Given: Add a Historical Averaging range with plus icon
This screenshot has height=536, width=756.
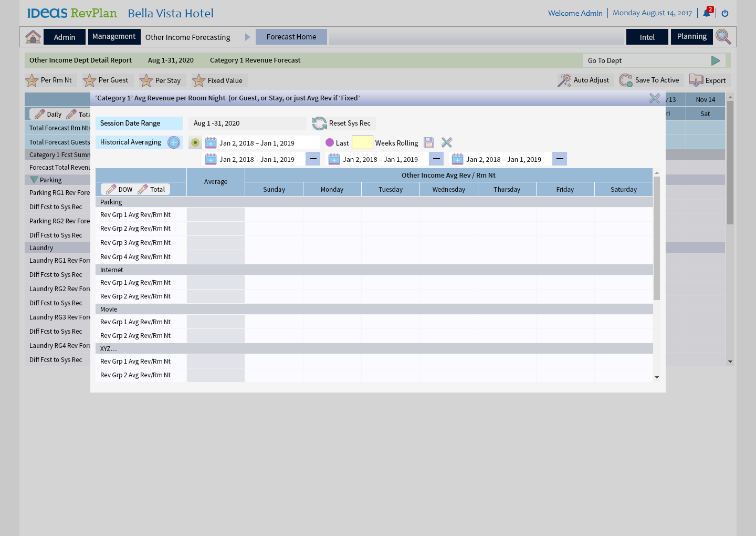Looking at the screenshot, I should point(174,142).
